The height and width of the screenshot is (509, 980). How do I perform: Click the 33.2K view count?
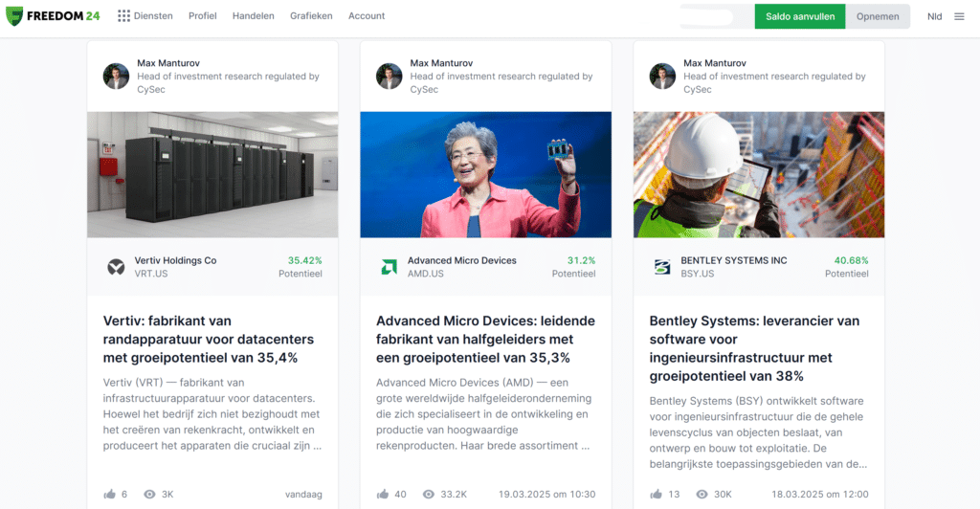[454, 494]
